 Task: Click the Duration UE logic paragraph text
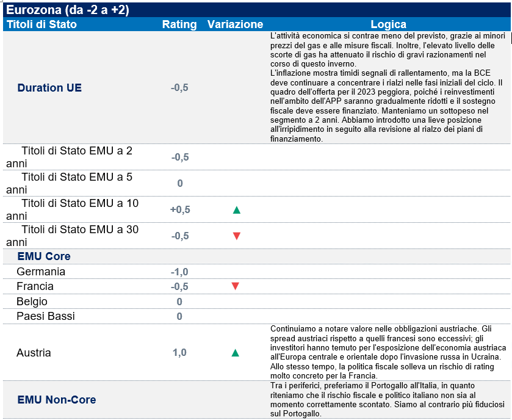388,87
